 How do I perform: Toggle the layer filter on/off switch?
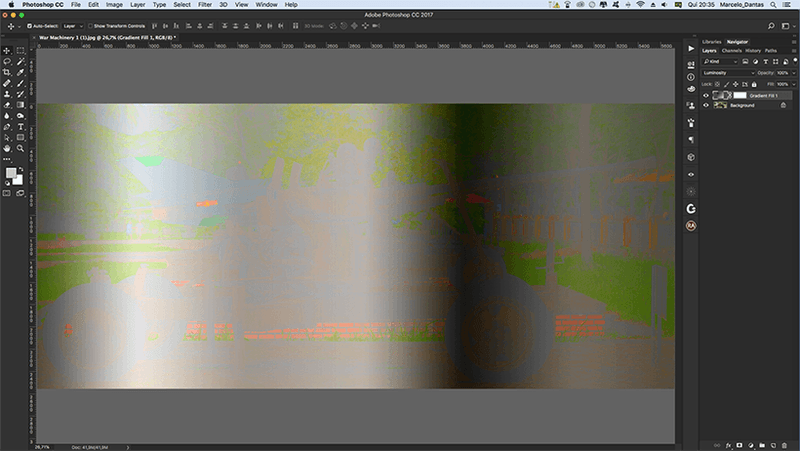pos(795,61)
